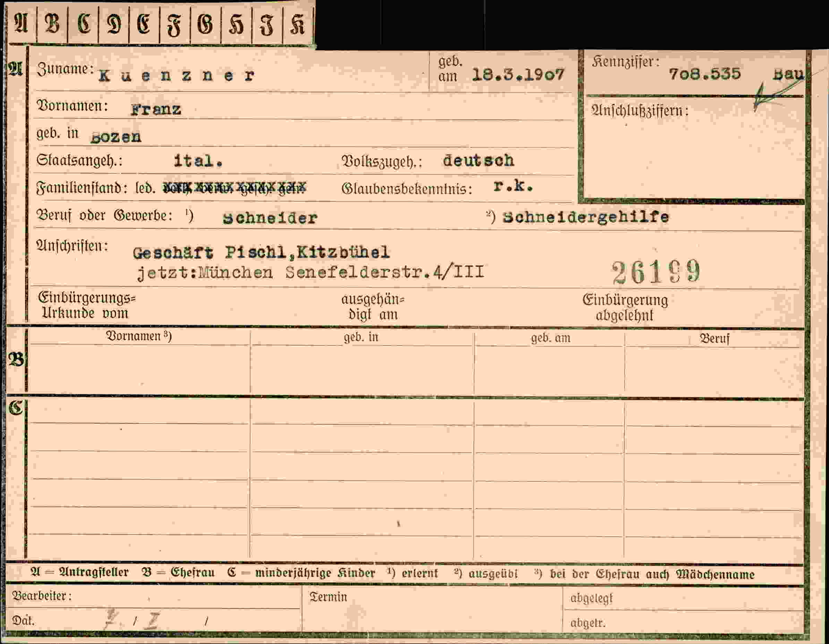829x644 pixels.
Task: Click the learned trade 'Schneider'
Action: pyautogui.click(x=270, y=218)
